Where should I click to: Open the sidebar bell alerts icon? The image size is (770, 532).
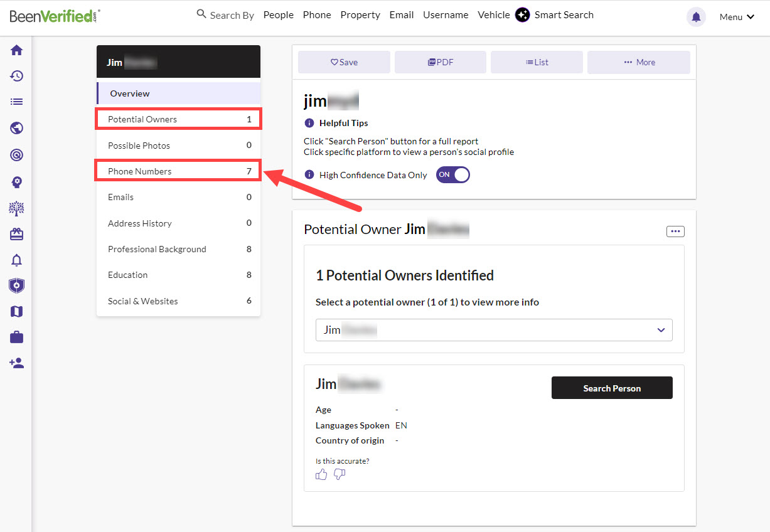[x=17, y=260]
